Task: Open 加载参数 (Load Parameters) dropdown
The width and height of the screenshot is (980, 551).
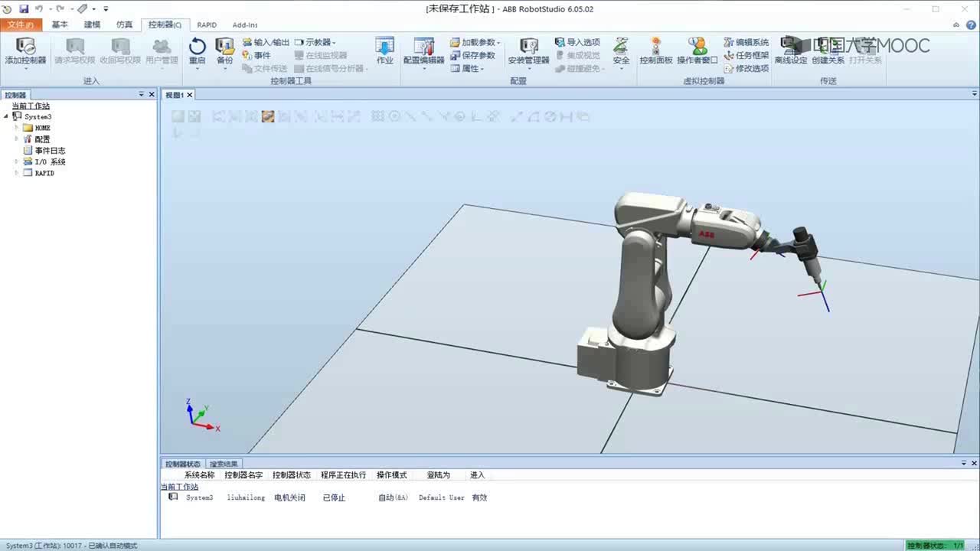Action: tap(475, 42)
